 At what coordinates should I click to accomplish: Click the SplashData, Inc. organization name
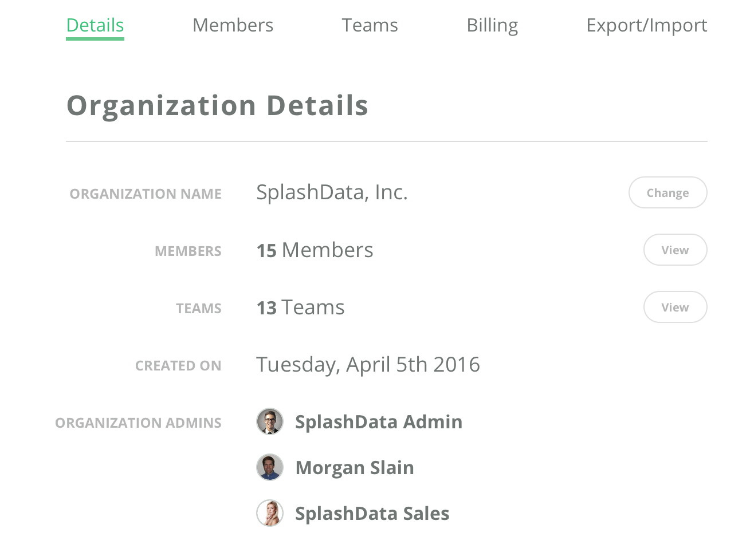click(x=332, y=192)
